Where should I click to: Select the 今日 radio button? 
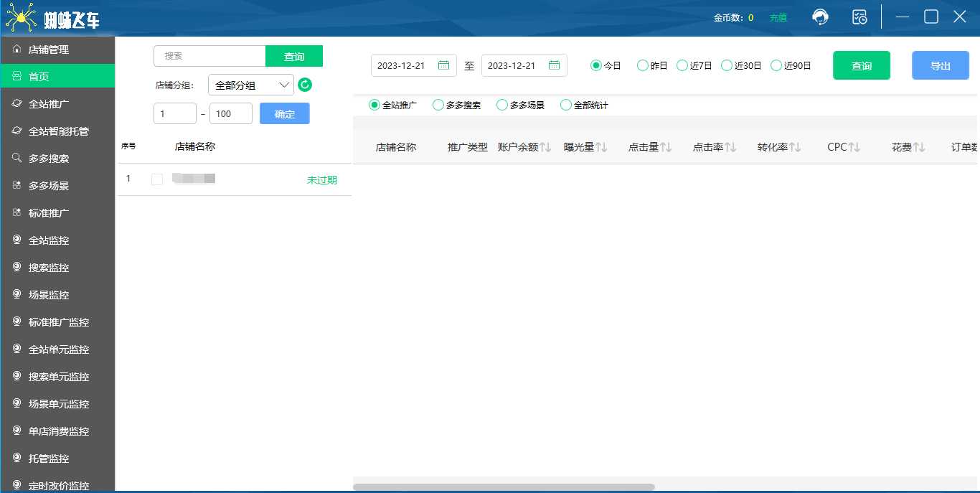coord(595,65)
